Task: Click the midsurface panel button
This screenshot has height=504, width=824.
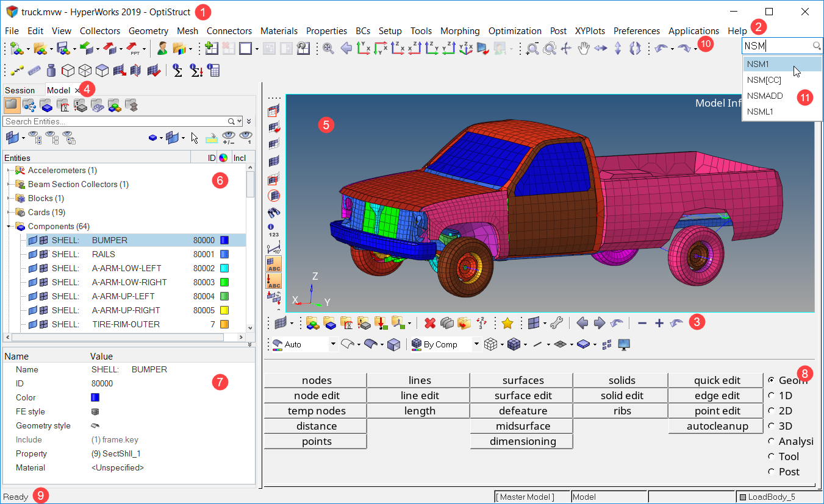Action: point(523,426)
